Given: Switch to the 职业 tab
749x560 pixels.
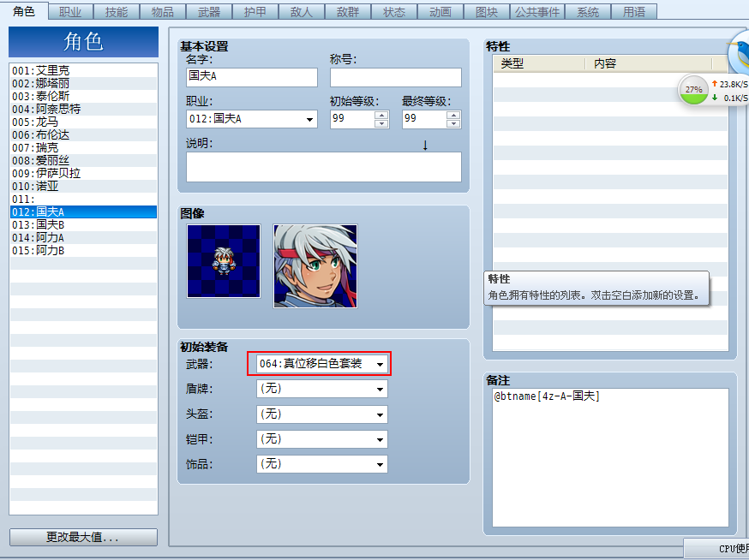Looking at the screenshot, I should coord(70,12).
